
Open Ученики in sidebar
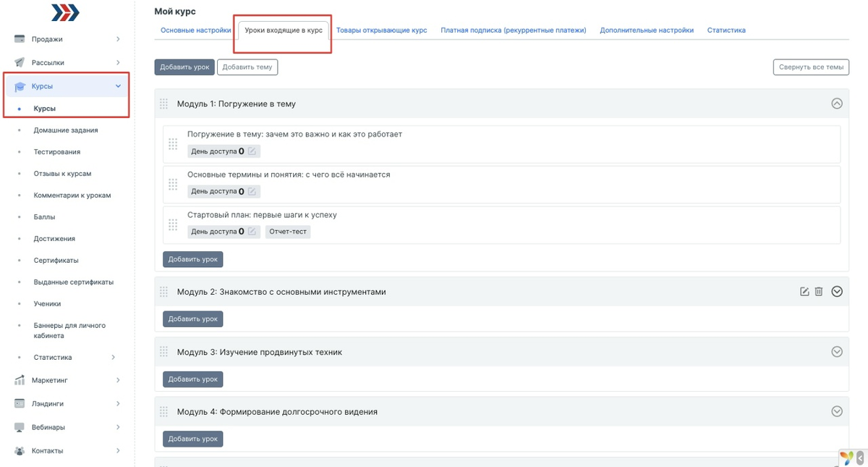click(47, 304)
